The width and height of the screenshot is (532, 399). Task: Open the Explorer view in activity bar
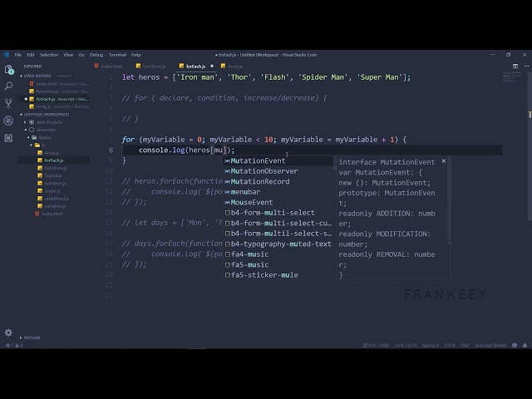click(9, 70)
